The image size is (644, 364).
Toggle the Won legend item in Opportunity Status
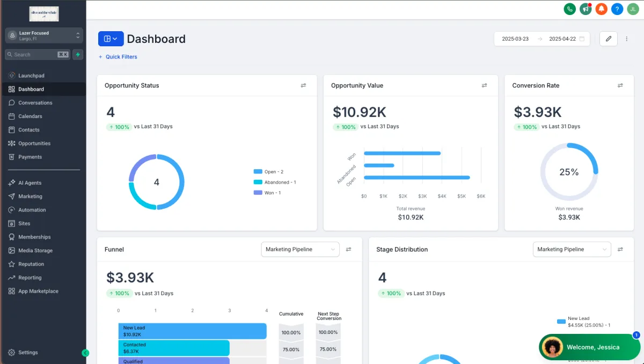[x=267, y=193]
